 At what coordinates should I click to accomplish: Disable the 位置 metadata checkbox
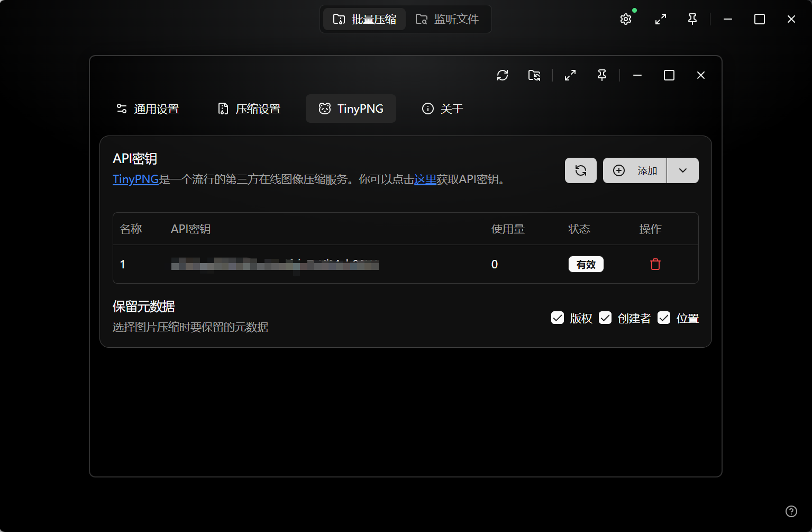(x=664, y=318)
